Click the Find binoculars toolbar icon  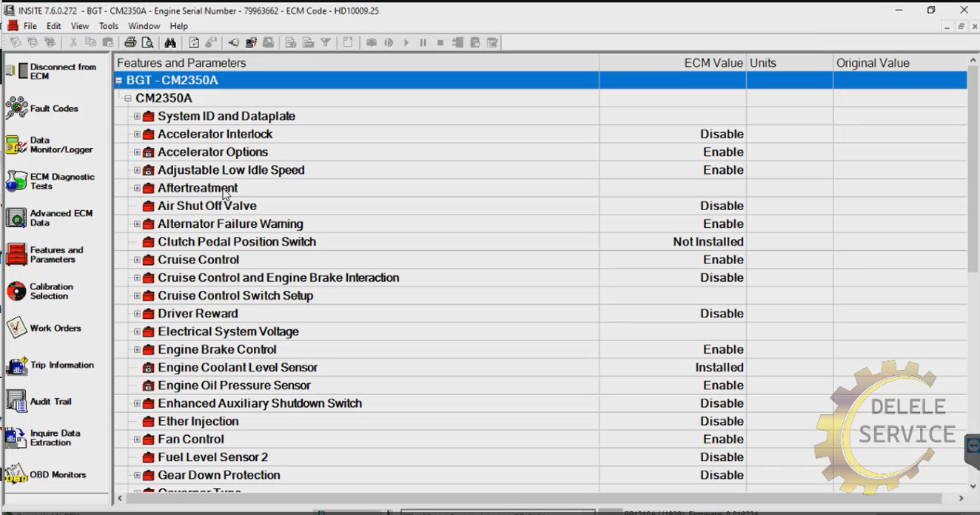coord(170,42)
